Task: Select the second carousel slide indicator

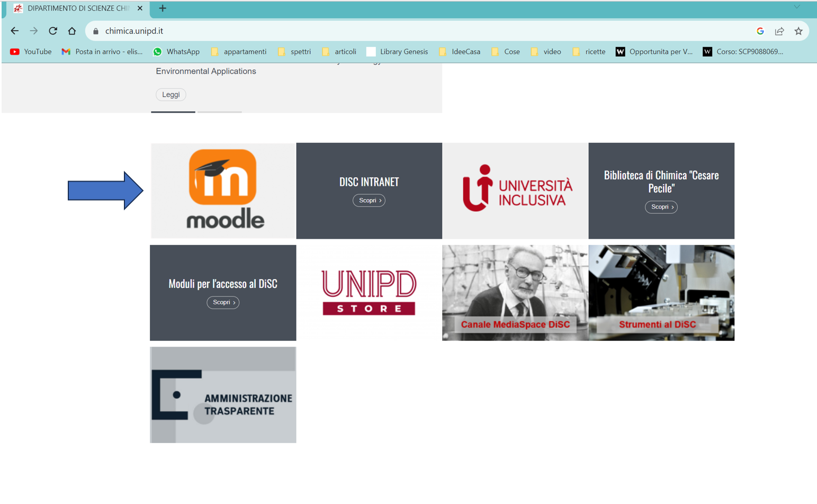Action: (220, 112)
